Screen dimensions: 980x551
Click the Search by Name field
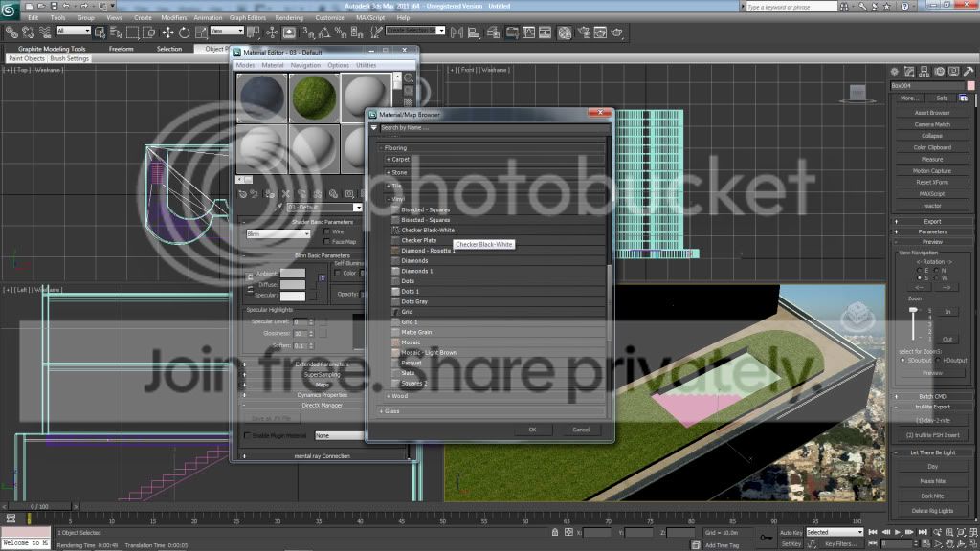494,128
